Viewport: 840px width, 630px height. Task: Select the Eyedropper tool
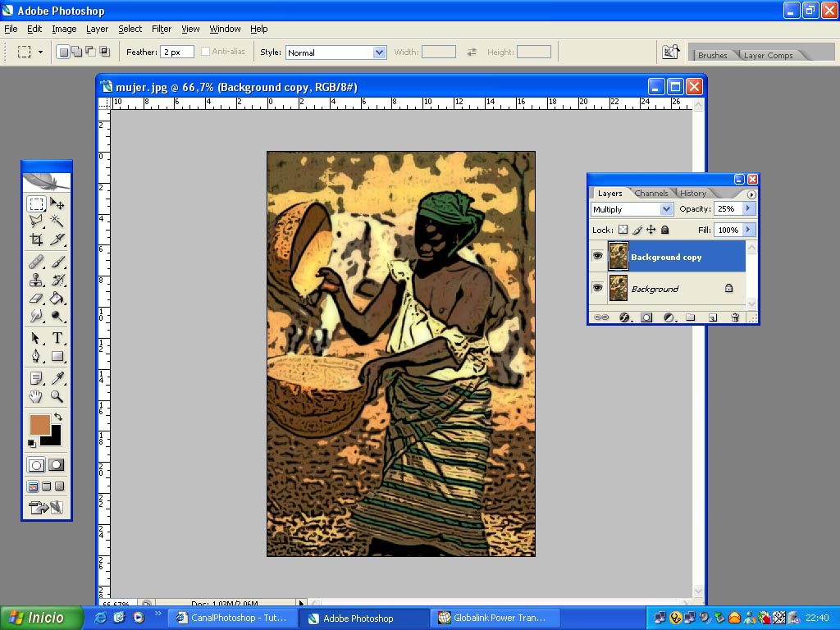(57, 378)
